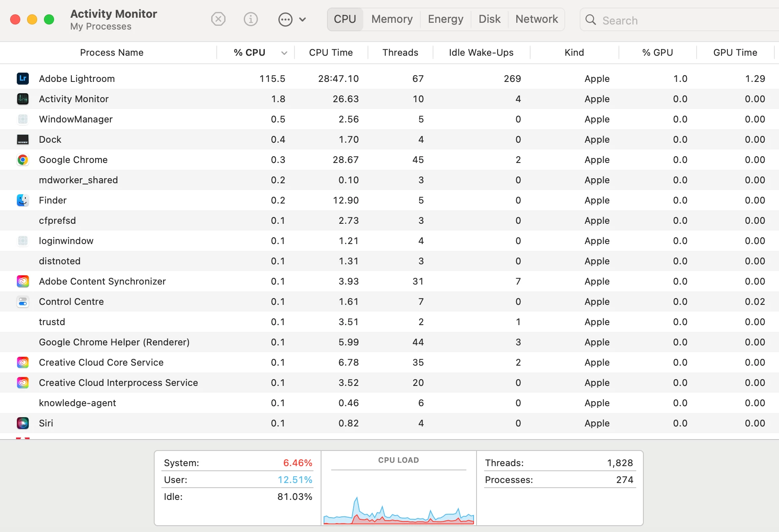779x532 pixels.
Task: Click the search magnifier icon
Action: tap(591, 20)
